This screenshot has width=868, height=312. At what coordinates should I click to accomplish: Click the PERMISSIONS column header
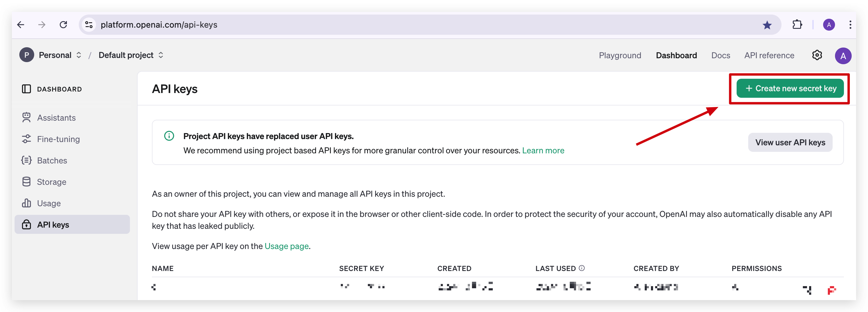point(757,268)
